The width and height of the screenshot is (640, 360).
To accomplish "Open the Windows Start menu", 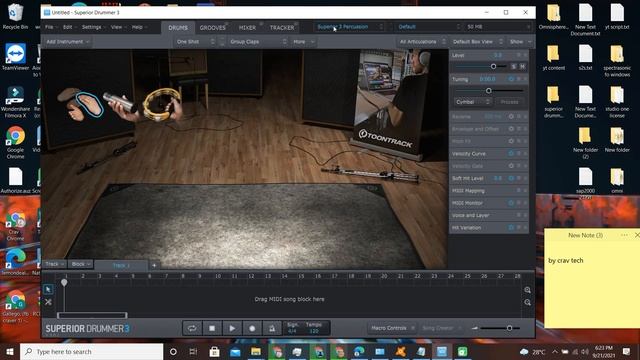I will [10, 351].
